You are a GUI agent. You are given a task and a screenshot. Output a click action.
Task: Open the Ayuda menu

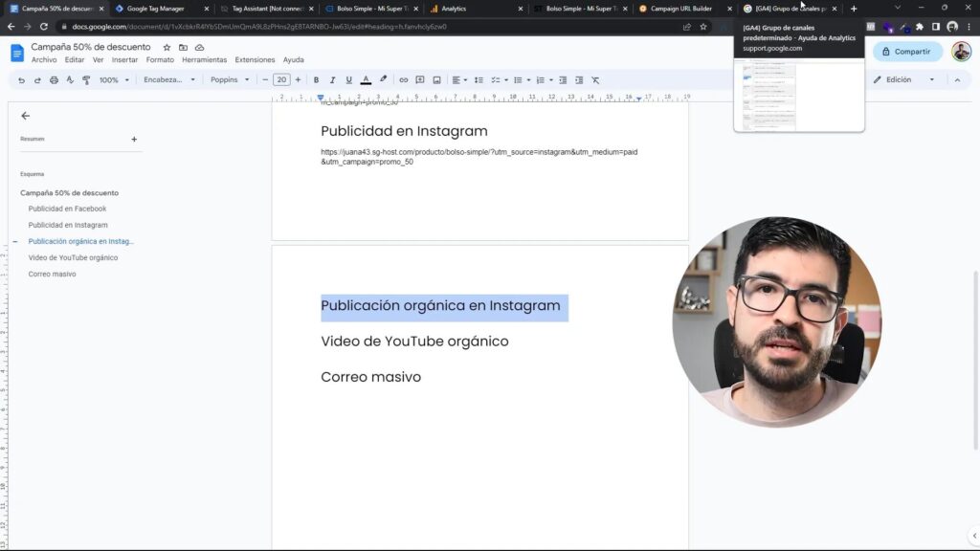[x=294, y=60]
